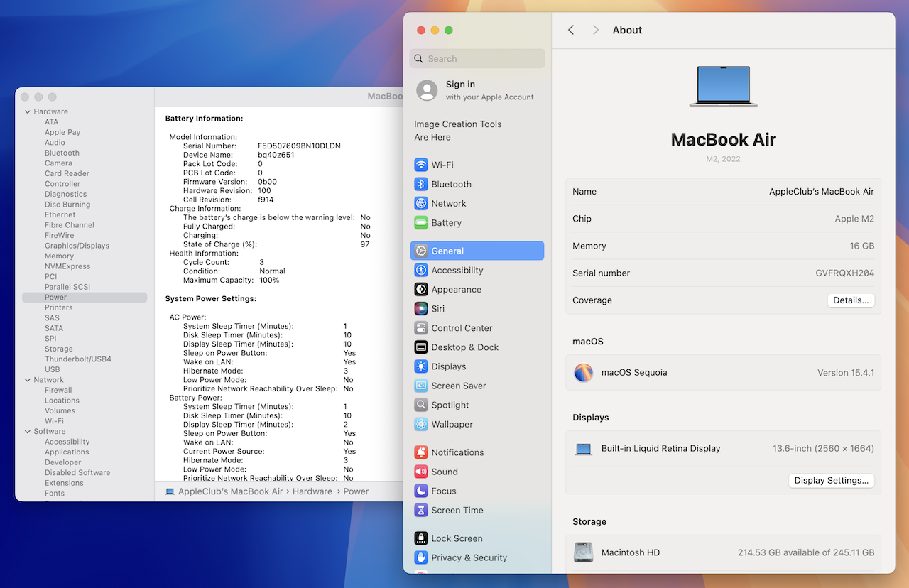This screenshot has height=588, width=909.
Task: Open Control Center icon in settings sidebar
Action: (421, 327)
